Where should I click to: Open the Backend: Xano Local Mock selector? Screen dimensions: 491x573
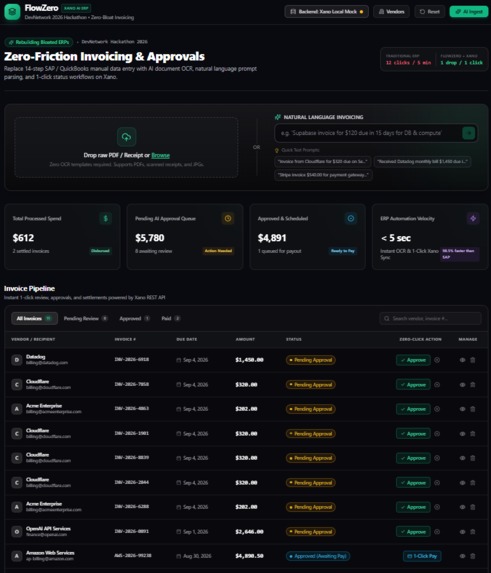click(x=326, y=12)
